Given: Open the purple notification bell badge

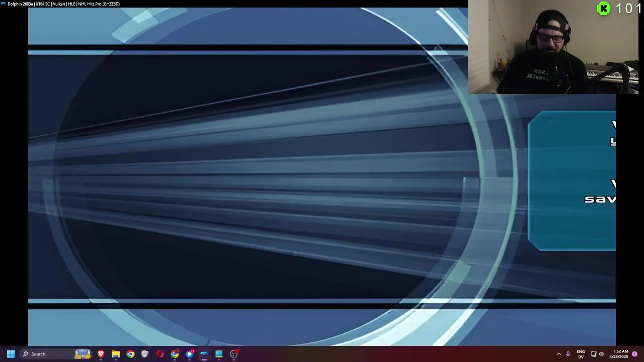Looking at the screenshot, I should (x=635, y=354).
